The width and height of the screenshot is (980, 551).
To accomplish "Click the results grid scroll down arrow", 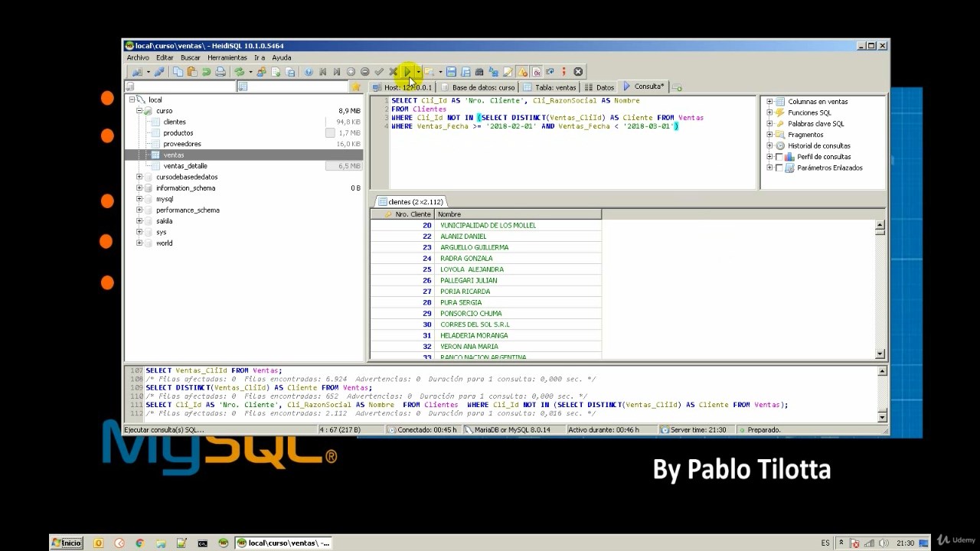I will coord(880,354).
